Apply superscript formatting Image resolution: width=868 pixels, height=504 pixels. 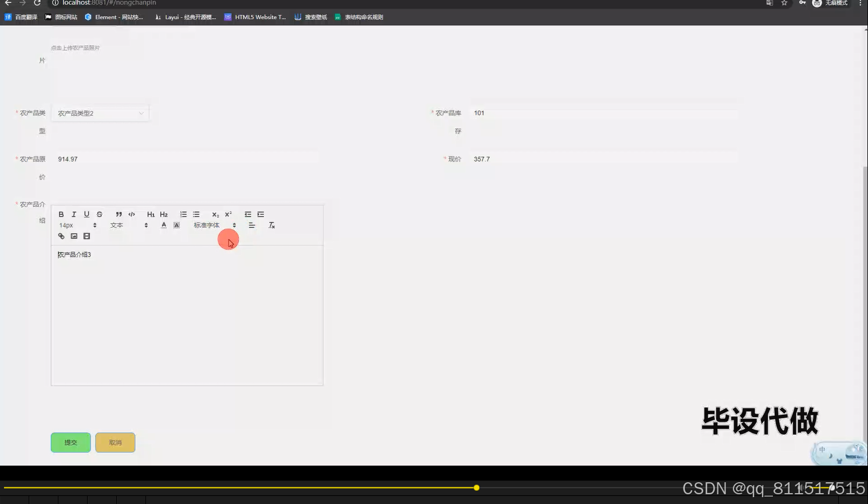tap(228, 214)
